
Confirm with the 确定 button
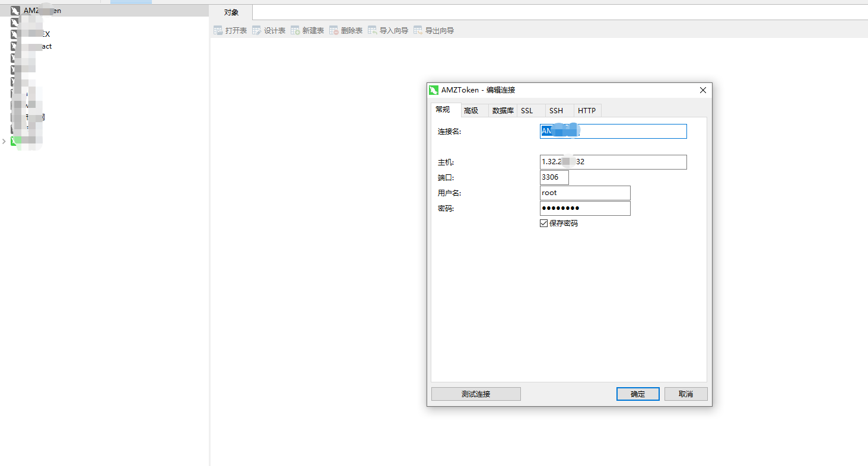click(x=638, y=394)
